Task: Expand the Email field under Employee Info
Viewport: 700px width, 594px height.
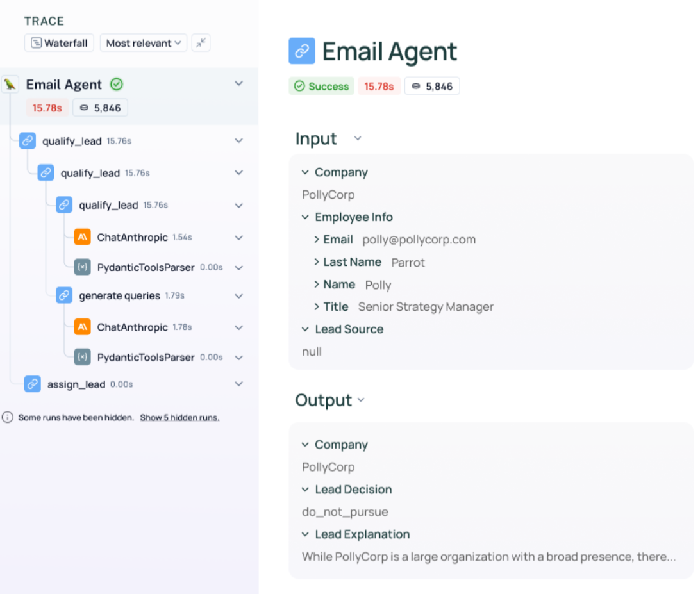Action: 317,240
